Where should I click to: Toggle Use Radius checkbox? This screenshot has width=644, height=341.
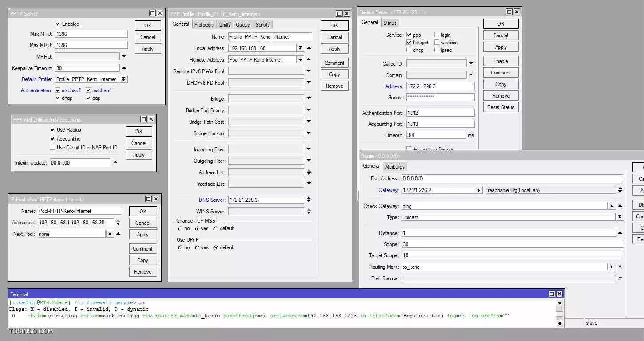coord(52,130)
